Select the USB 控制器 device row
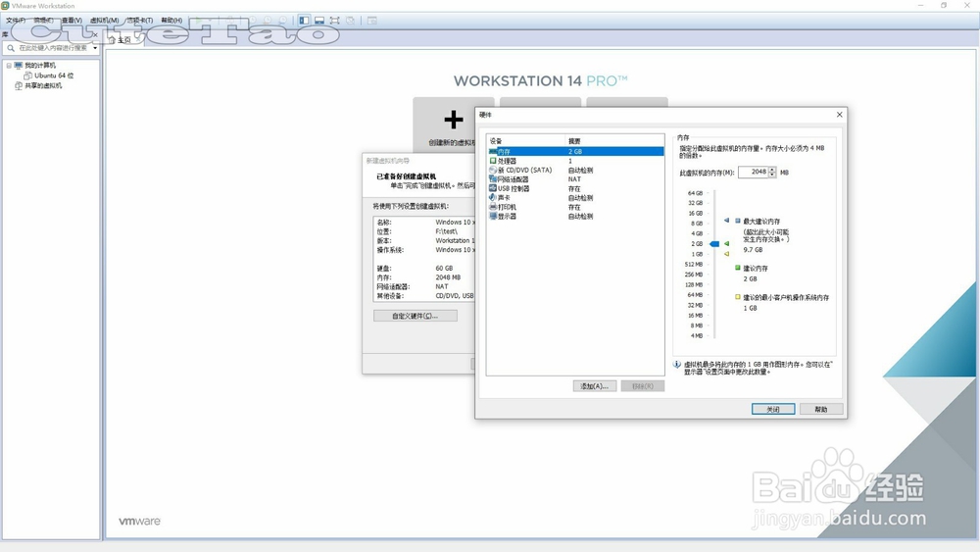The width and height of the screenshot is (980, 552). coord(575,188)
